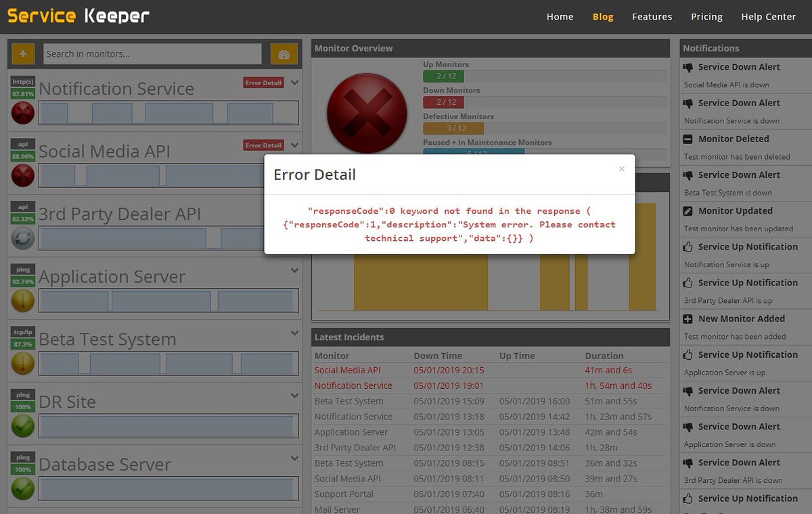Image resolution: width=812 pixels, height=514 pixels.
Task: Click the Monitor column header
Action: (332, 356)
